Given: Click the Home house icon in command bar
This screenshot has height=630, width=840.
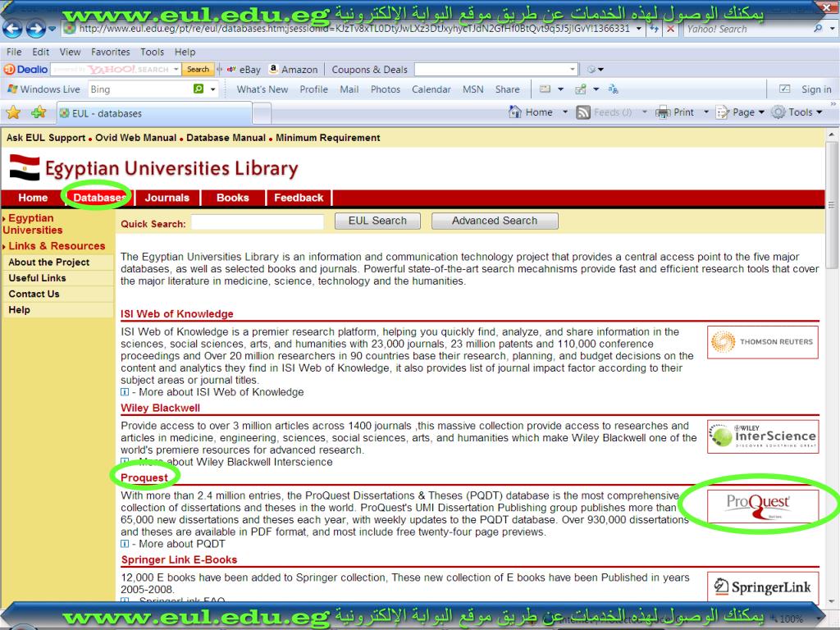Looking at the screenshot, I should [515, 112].
